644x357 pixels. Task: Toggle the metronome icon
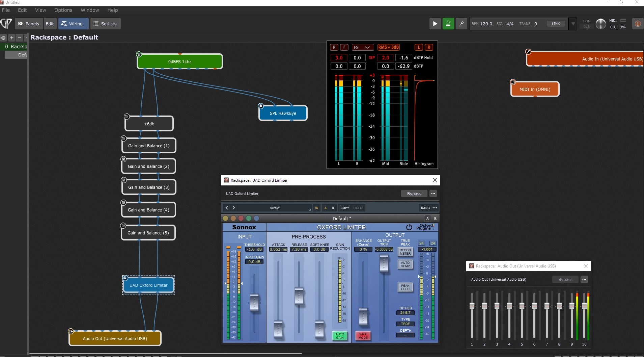coord(448,24)
